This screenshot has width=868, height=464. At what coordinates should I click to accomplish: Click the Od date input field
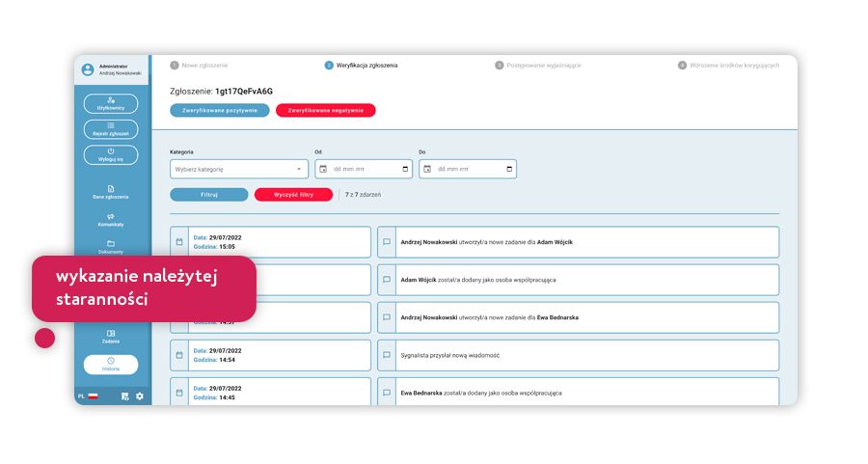pos(362,169)
